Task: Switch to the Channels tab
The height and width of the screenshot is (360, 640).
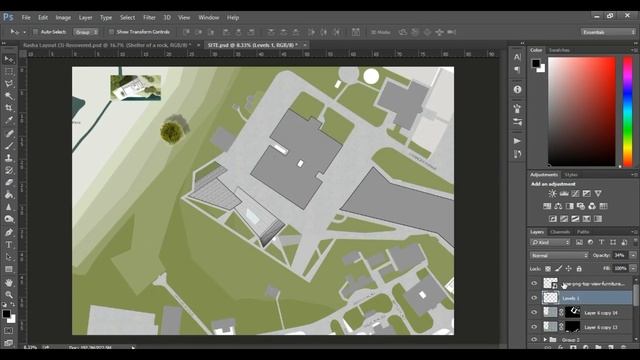Action: (x=560, y=232)
